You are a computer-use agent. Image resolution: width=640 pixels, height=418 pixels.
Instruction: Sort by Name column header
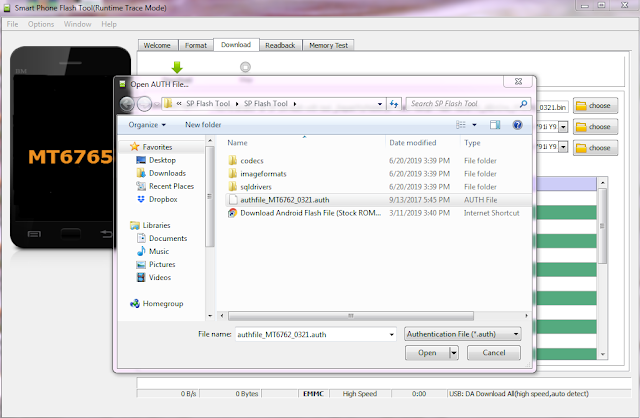coord(237,143)
